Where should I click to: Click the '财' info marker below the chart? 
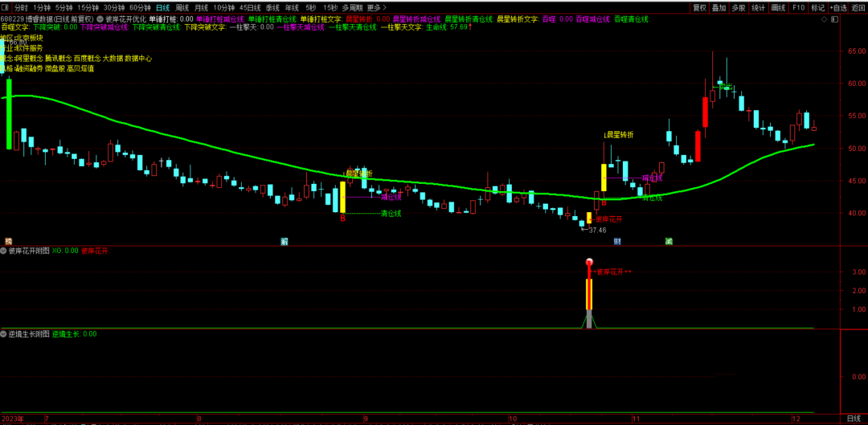(616, 241)
